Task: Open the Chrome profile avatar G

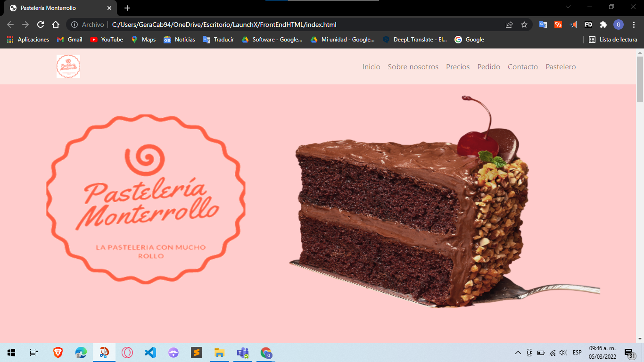Action: [618, 25]
